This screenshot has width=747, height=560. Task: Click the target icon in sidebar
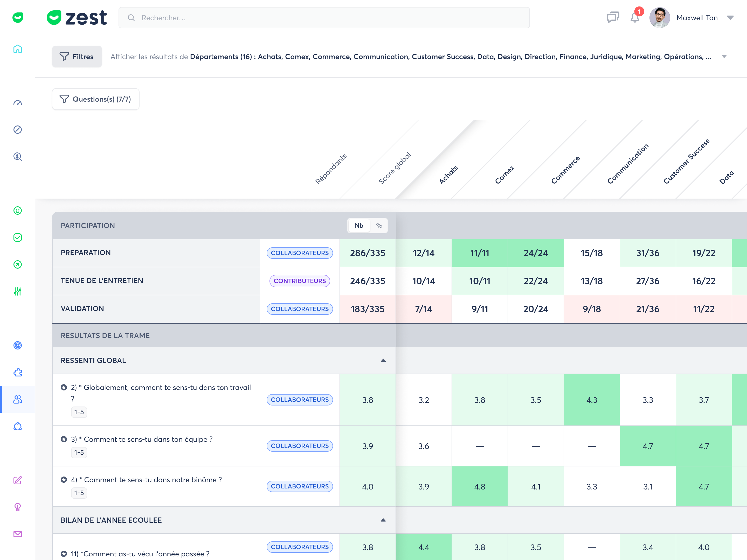(x=18, y=345)
